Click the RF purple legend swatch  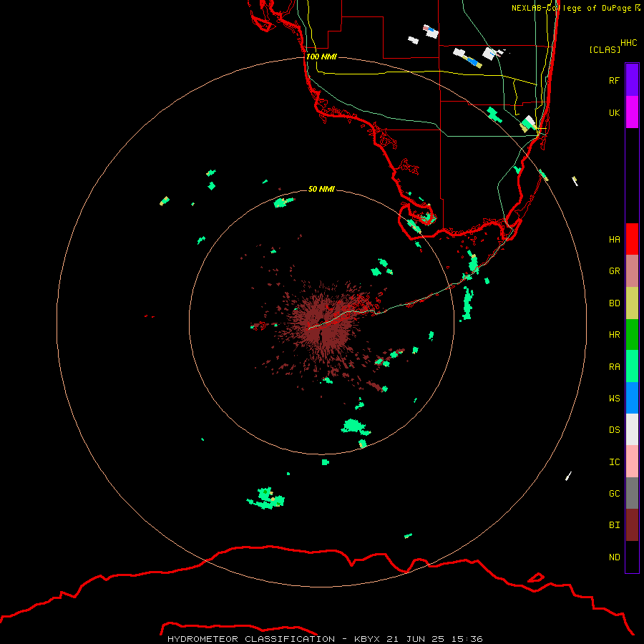(632, 80)
